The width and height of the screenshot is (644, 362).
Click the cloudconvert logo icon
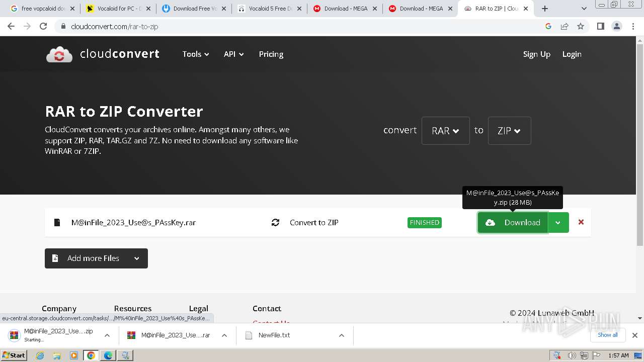click(x=59, y=54)
